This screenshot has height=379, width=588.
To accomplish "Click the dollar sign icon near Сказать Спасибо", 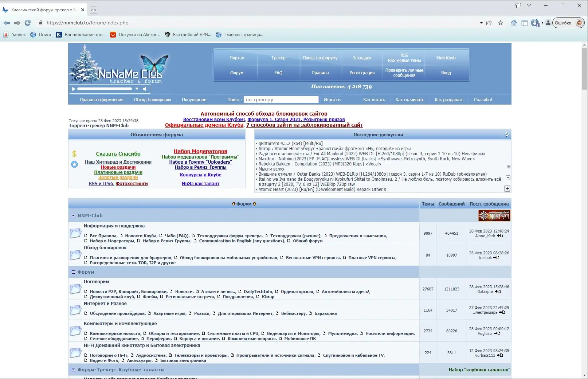I will (74, 154).
